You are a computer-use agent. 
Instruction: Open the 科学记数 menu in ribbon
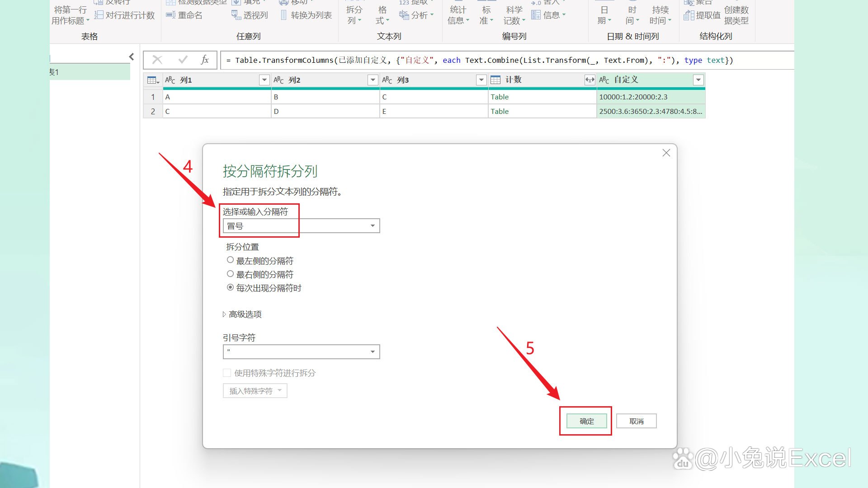point(514,15)
